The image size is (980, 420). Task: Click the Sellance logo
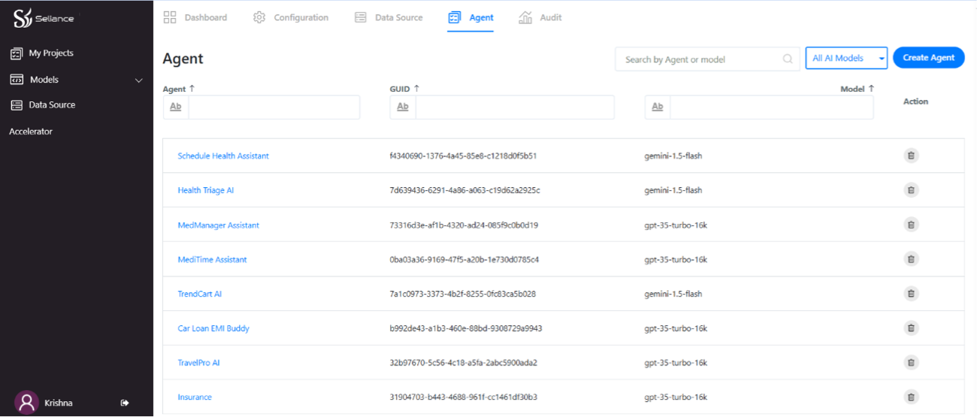point(44,19)
